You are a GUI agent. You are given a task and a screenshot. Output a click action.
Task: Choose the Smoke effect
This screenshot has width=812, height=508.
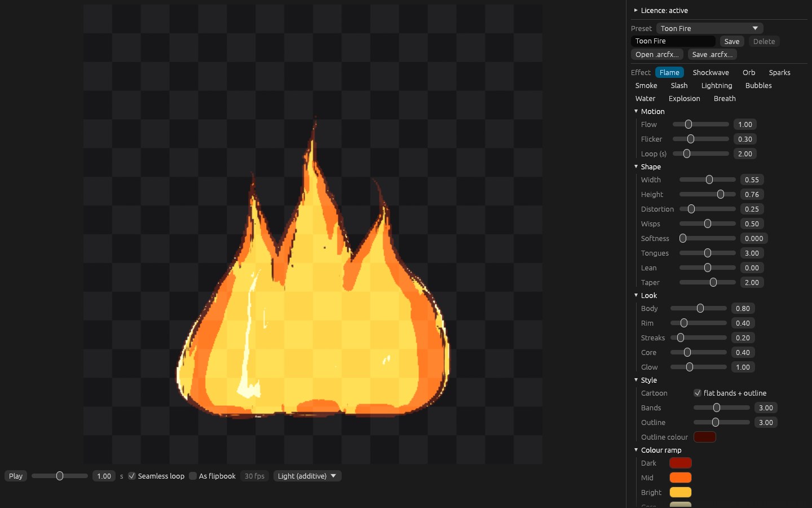coord(646,85)
